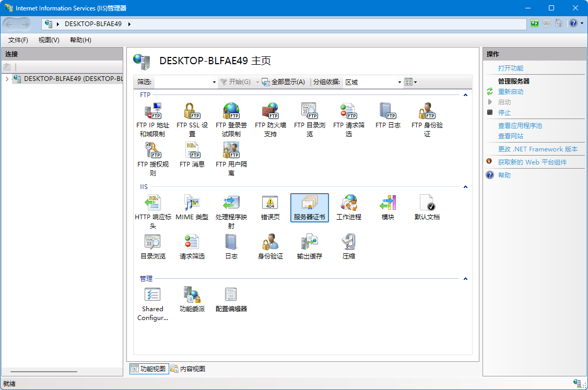Open the 筛选 filter dropdown arrow

click(214, 82)
